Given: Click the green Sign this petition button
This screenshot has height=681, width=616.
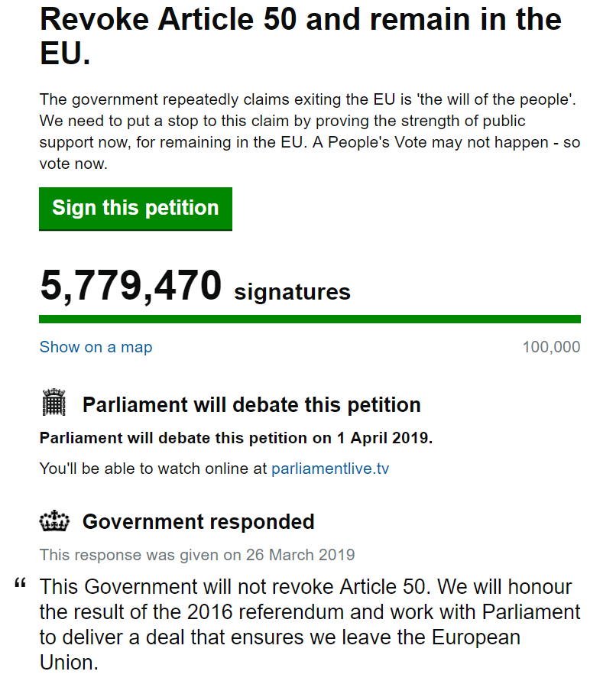Looking at the screenshot, I should tap(135, 209).
